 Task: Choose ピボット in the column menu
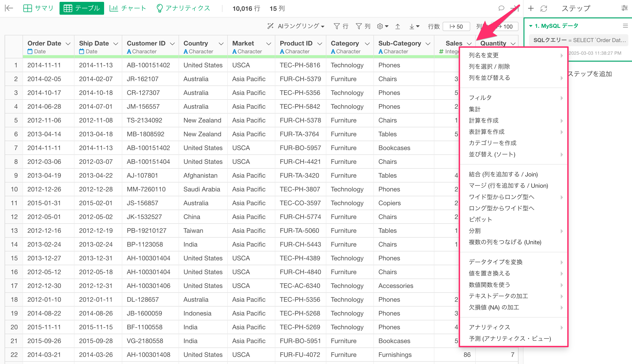(480, 219)
